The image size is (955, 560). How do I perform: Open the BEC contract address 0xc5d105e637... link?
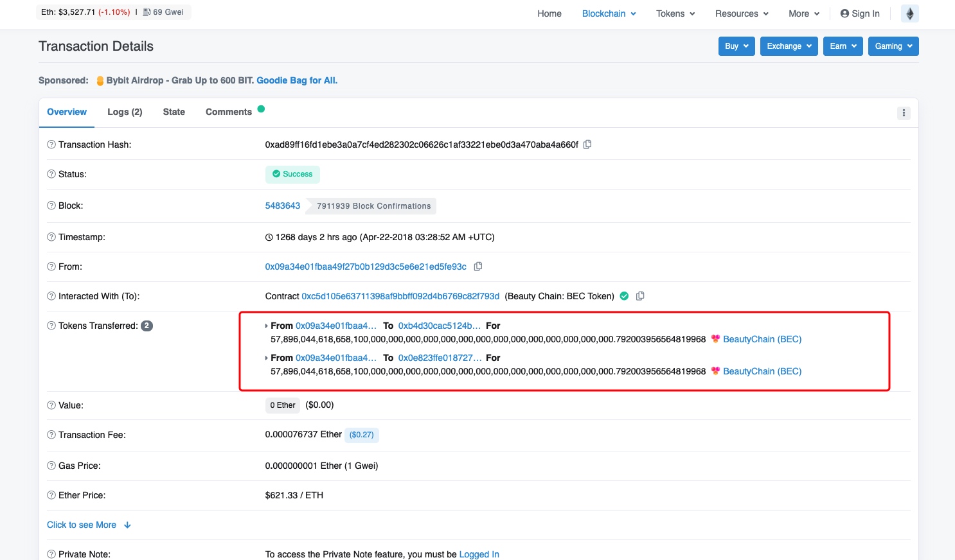click(400, 296)
